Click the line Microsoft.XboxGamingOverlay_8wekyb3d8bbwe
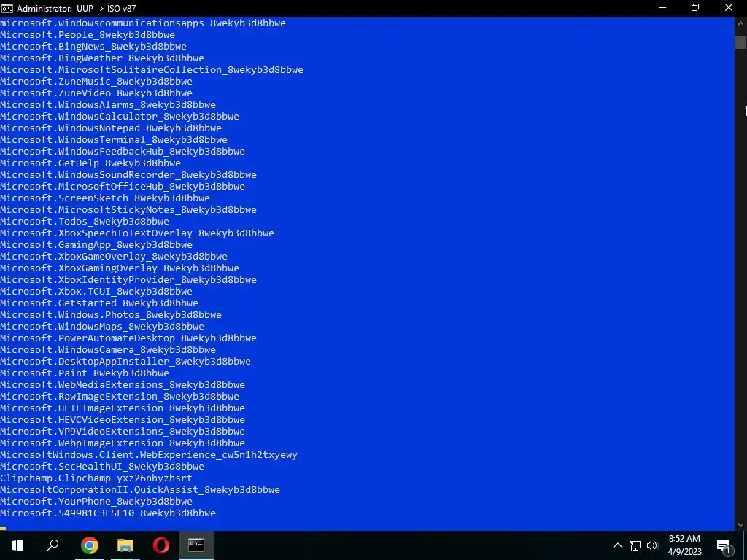Image resolution: width=747 pixels, height=560 pixels. (x=120, y=268)
